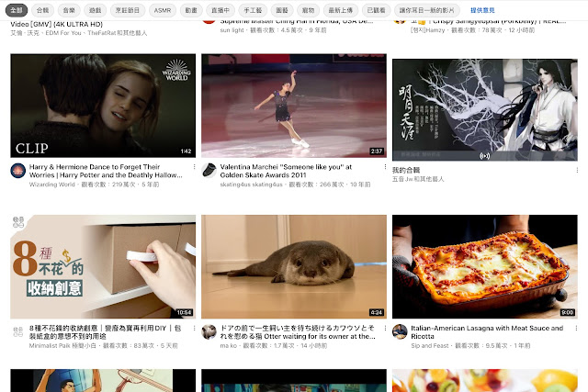The width and height of the screenshot is (588, 392).
Task: Open title 8種不花錢的收納創意
Action: point(105,332)
